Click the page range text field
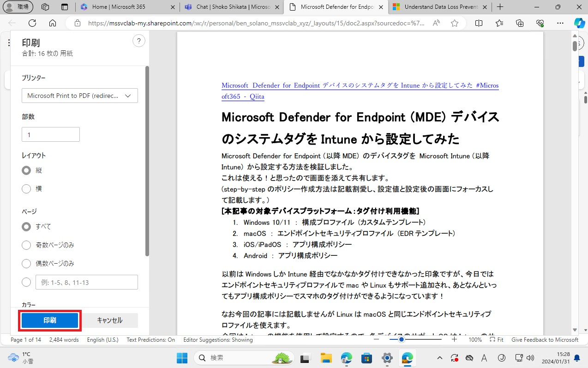This screenshot has width=588, height=368. pyautogui.click(x=87, y=282)
